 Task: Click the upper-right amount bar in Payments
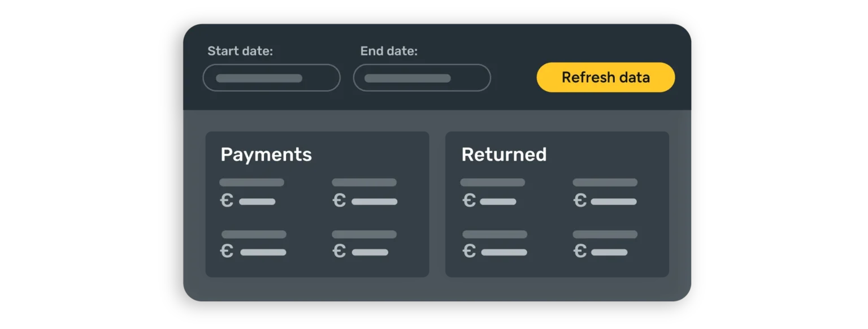374,201
